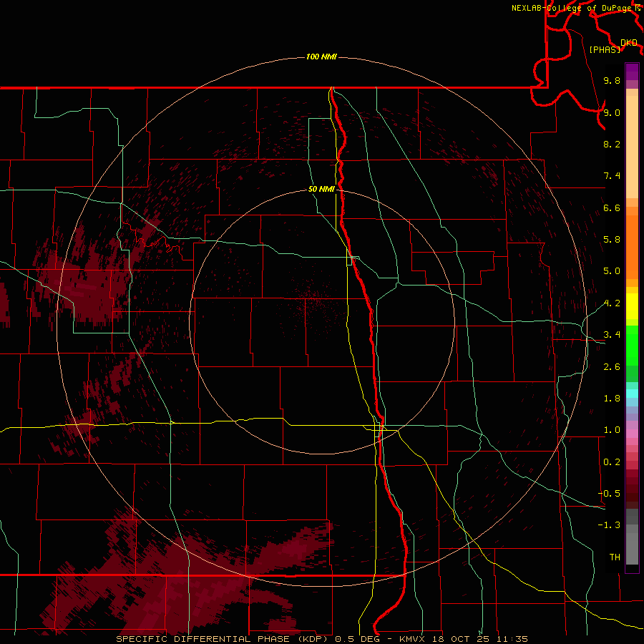Pick the cyan segment of the color bar
The height and width of the screenshot is (644, 644).
[x=632, y=393]
